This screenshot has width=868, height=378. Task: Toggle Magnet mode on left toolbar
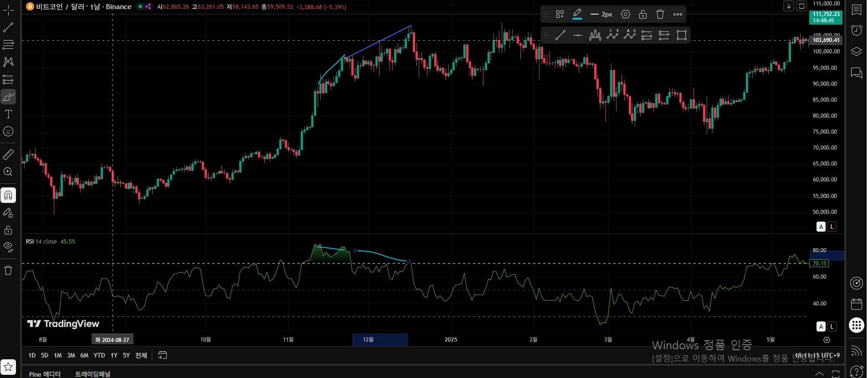click(8, 195)
